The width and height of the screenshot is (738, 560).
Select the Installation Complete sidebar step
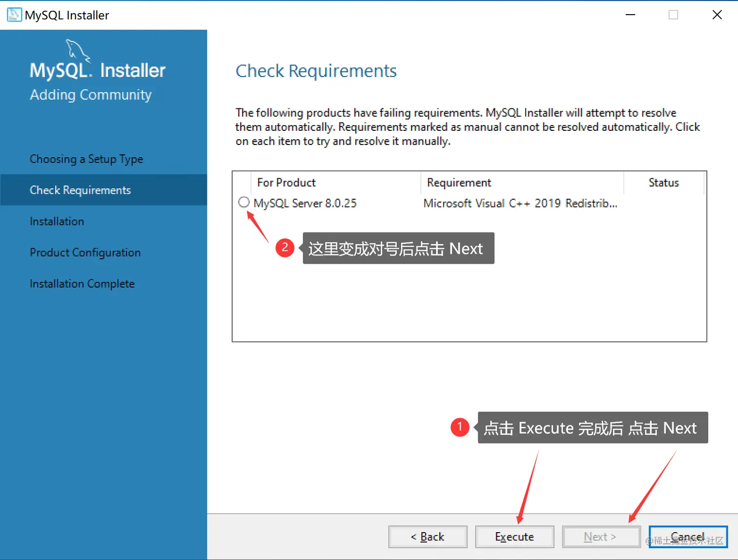click(x=82, y=284)
